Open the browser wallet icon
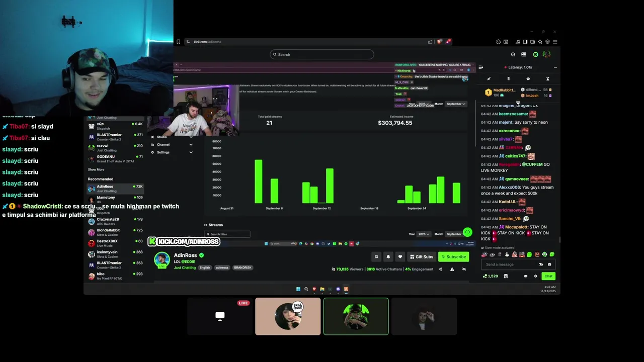This screenshot has width=644, height=362. (x=532, y=42)
